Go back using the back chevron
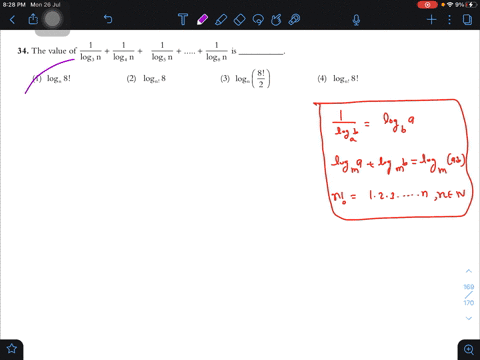Viewport: 480px width, 360px height. (x=12, y=20)
